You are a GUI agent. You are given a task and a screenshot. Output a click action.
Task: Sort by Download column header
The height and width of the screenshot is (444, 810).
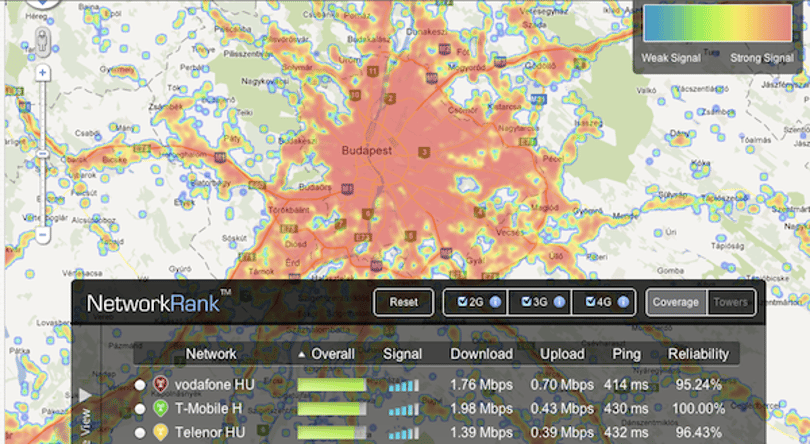(481, 354)
